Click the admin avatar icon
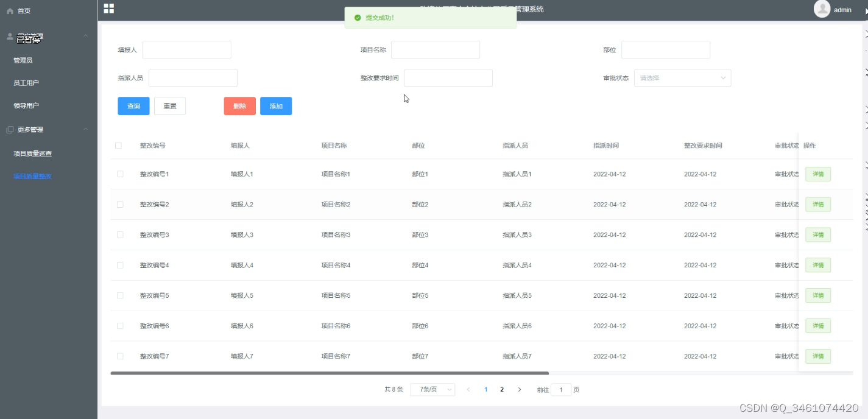868x419 pixels. click(x=822, y=9)
